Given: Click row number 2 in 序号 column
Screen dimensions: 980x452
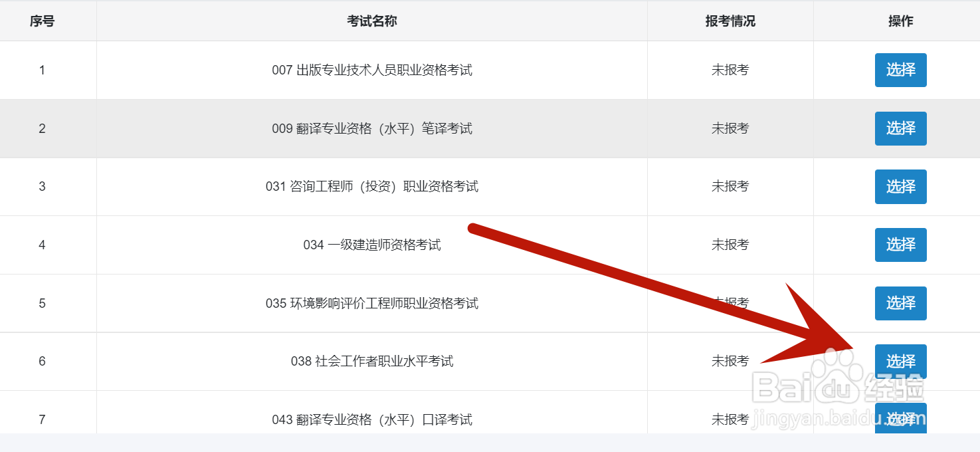Looking at the screenshot, I should [42, 128].
